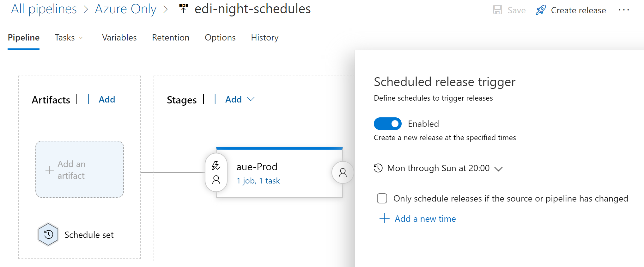The width and height of the screenshot is (644, 267).
Task: Click the clock icon next to schedule time
Action: click(378, 168)
